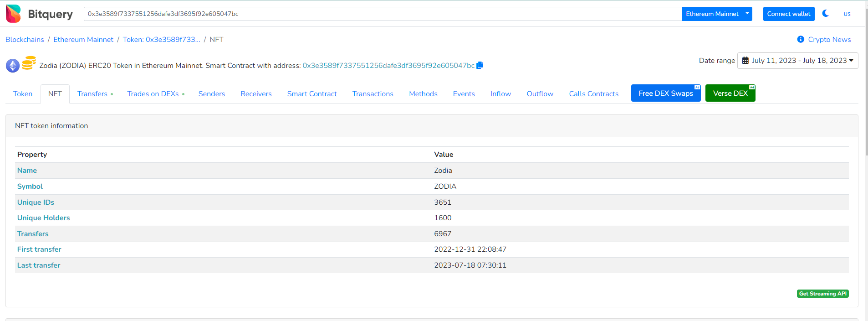The image size is (868, 321).
Task: Click the Bitquery logo icon
Action: 13,14
